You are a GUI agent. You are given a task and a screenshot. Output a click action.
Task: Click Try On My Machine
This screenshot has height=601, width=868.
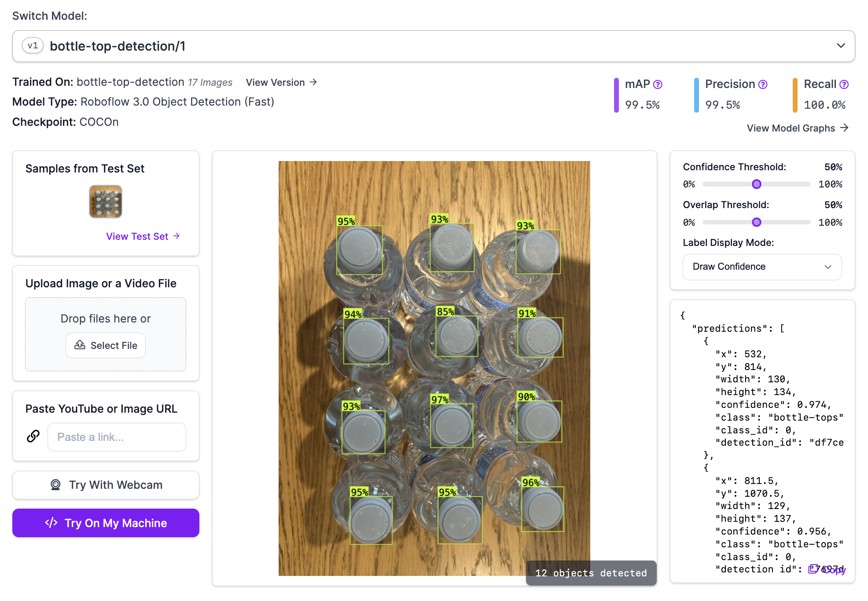106,523
